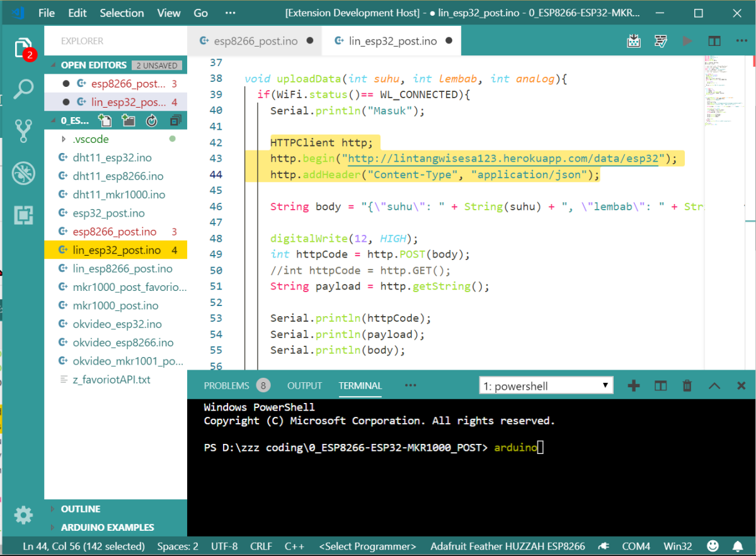This screenshot has width=756, height=556.
Task: Maximize the panel with up chevron
Action: pos(714,385)
